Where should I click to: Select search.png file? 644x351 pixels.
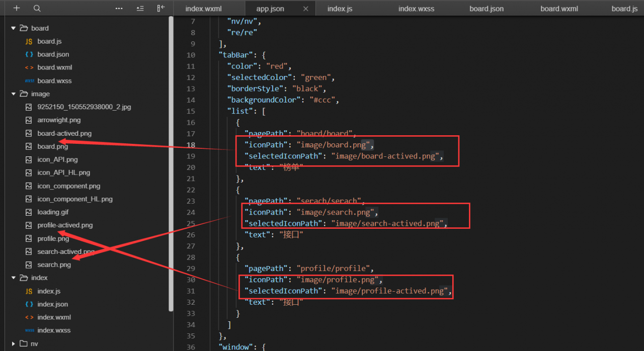click(54, 265)
